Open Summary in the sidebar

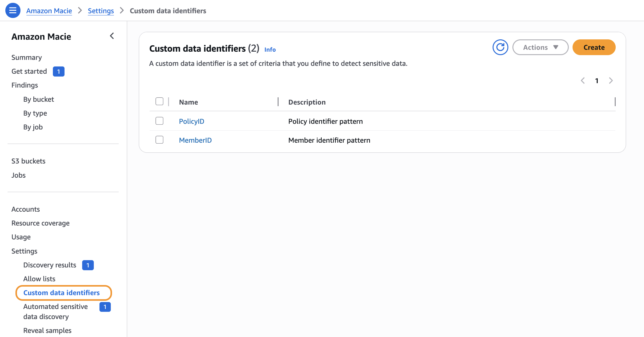pyautogui.click(x=27, y=57)
